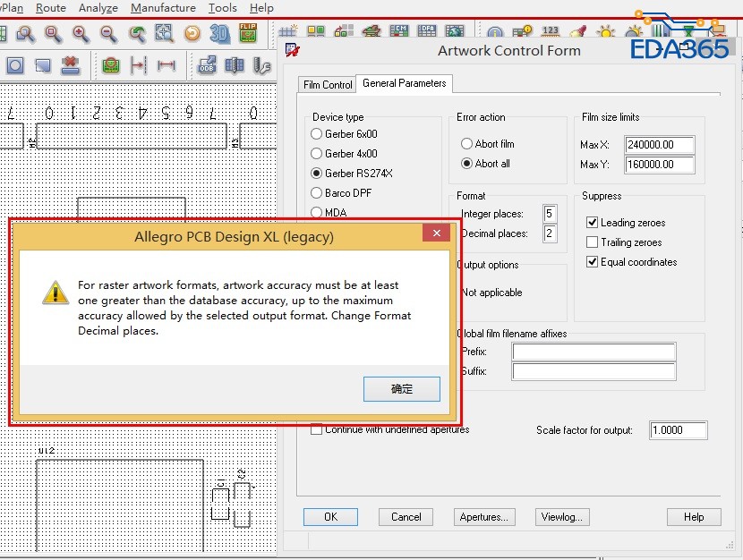
Task: Select the one-sided red arrow dimension icon
Action: 139,65
